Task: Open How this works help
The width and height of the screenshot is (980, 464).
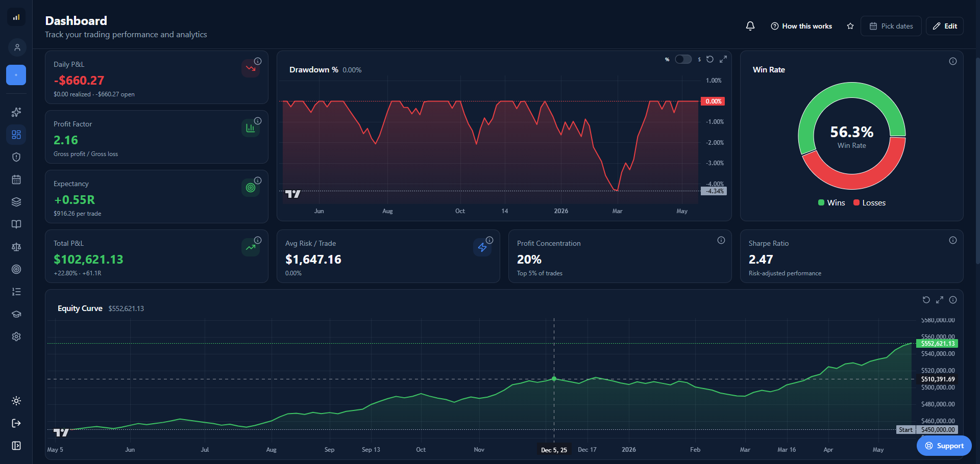Action: [x=801, y=26]
